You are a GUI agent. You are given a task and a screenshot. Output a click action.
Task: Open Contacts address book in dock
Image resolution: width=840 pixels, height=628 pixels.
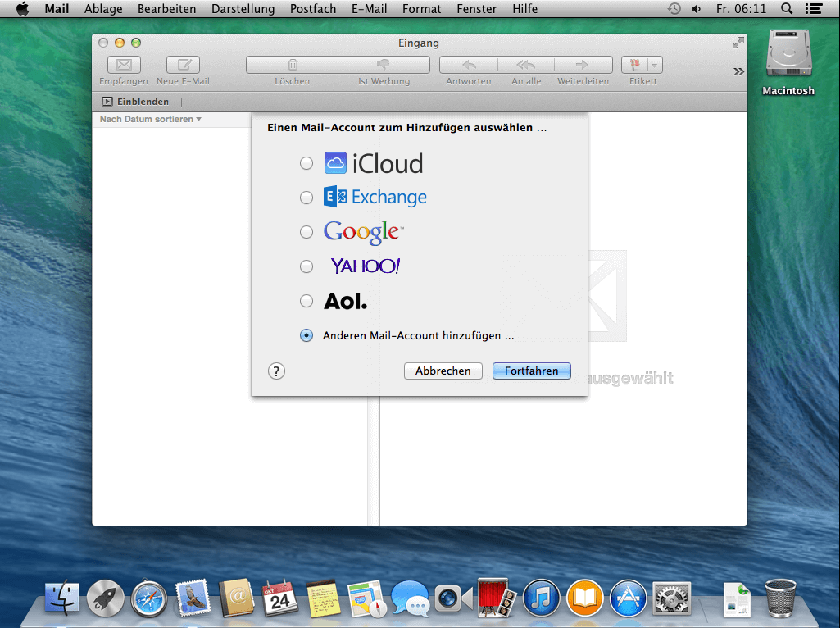tap(236, 598)
